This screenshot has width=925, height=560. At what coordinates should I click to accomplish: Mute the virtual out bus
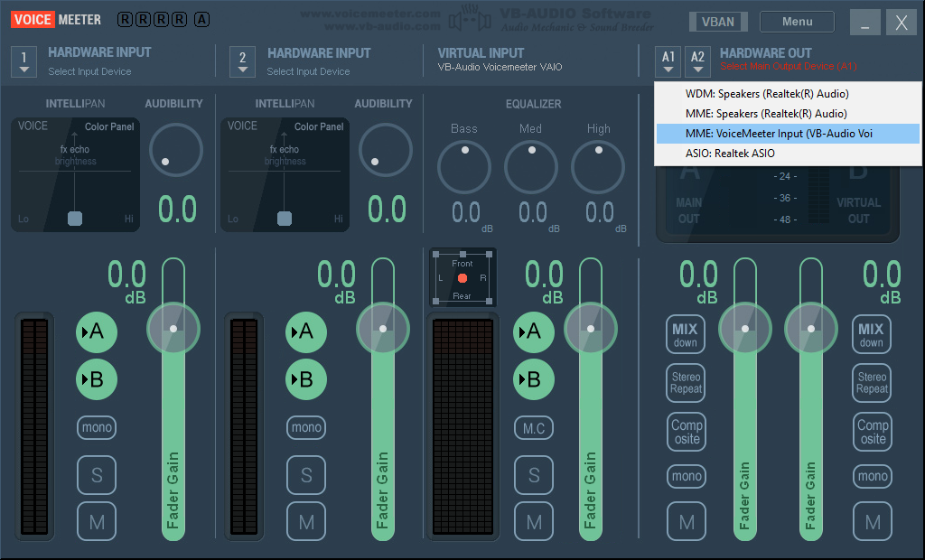873,522
